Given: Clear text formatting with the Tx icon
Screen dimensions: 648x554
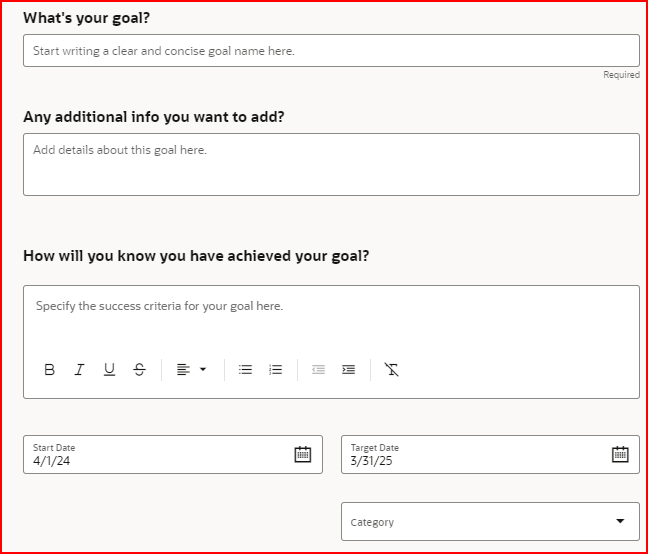Looking at the screenshot, I should (x=391, y=369).
